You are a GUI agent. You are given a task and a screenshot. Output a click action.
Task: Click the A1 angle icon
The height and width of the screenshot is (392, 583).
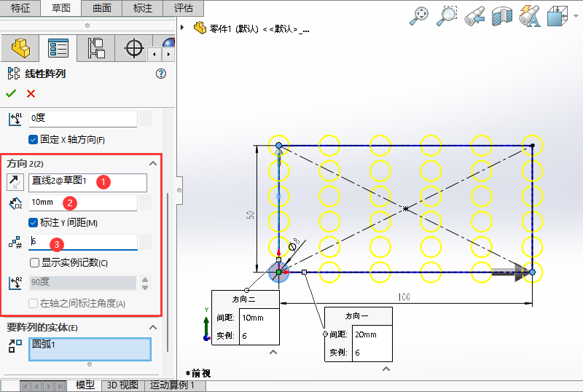[x=15, y=119]
